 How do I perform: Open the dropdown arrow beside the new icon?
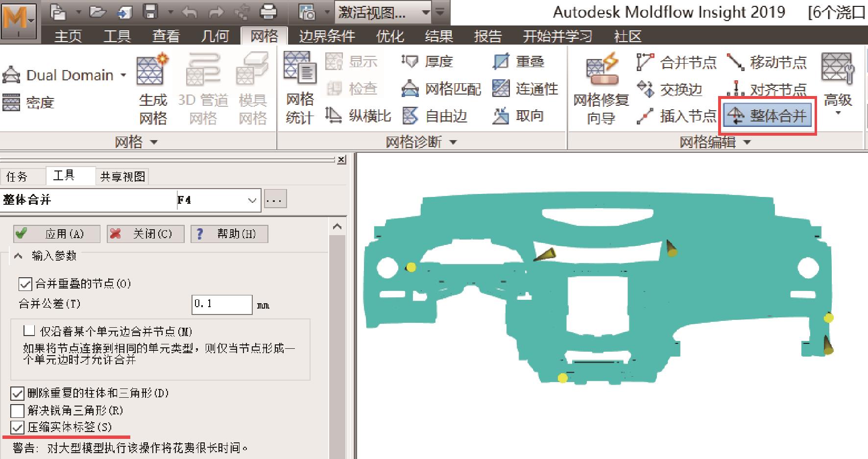[x=78, y=12]
